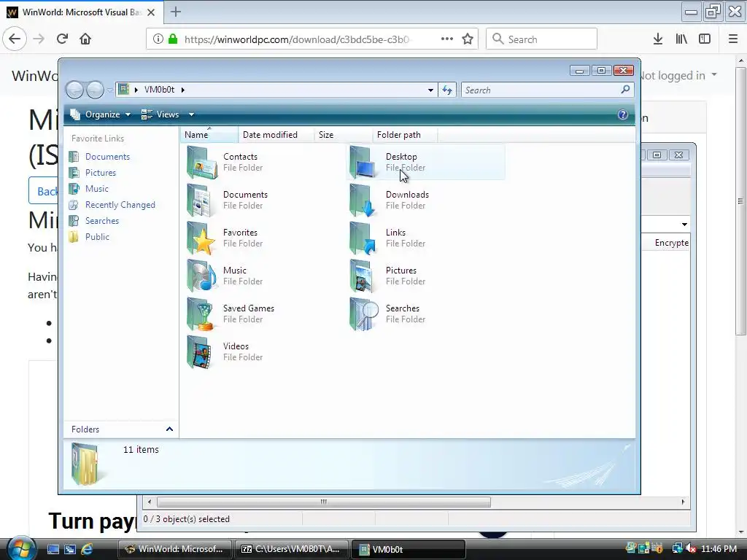Open dropdown arrow in background 7-Zip window
747x560 pixels.
684,225
